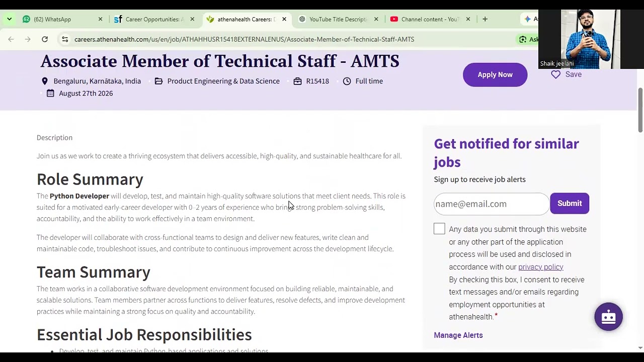
Task: Close the Channel content YouTube tab
Action: tap(468, 19)
